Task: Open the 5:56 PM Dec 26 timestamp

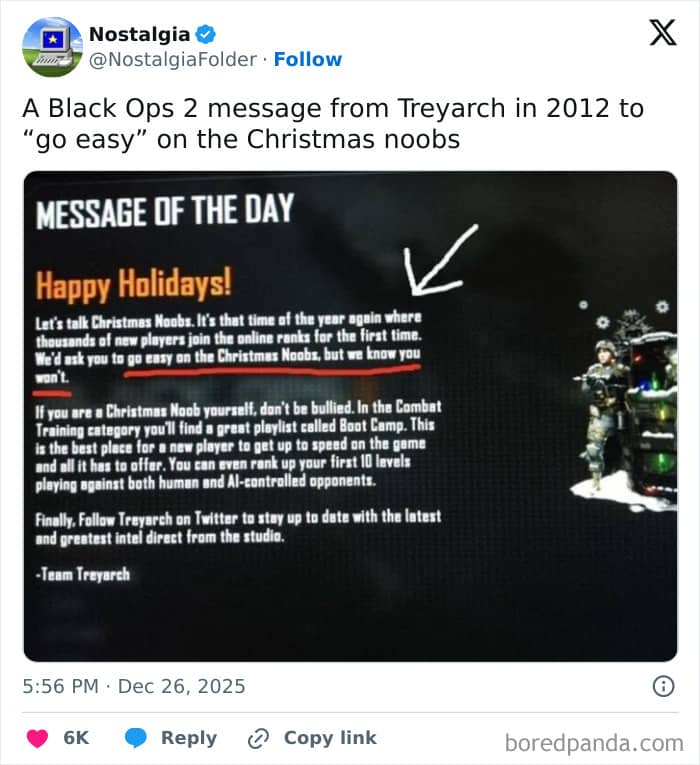Action: [134, 686]
